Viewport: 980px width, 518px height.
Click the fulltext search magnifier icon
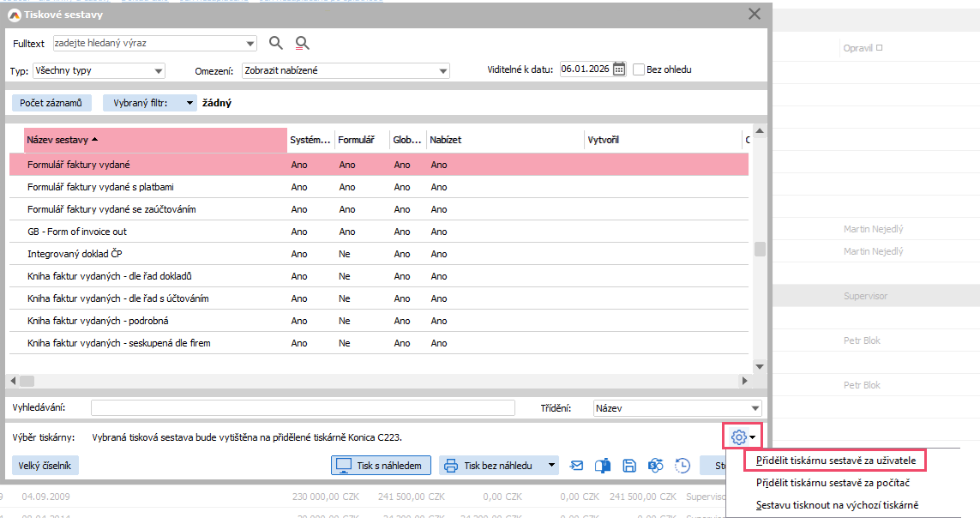tap(275, 43)
